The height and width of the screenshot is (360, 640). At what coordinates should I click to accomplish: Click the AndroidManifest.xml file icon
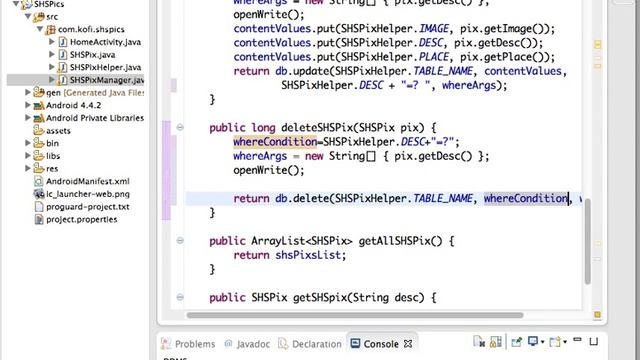pyautogui.click(x=39, y=181)
